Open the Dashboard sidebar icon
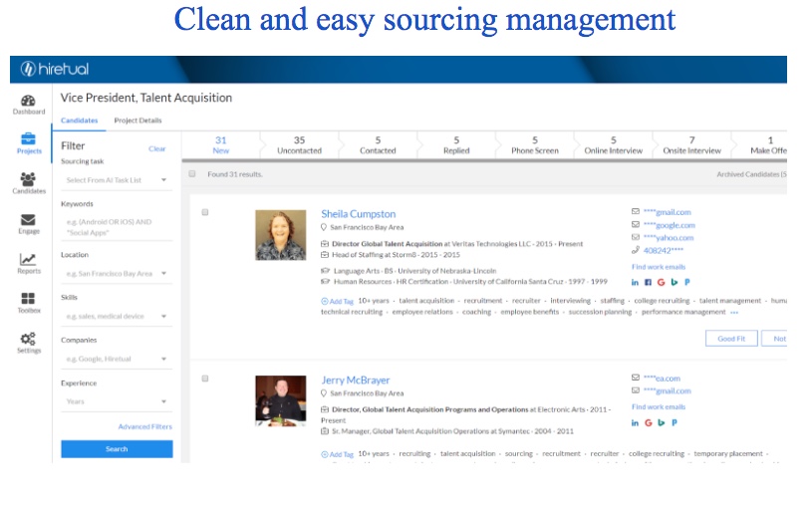The height and width of the screenshot is (511, 812). click(x=28, y=102)
